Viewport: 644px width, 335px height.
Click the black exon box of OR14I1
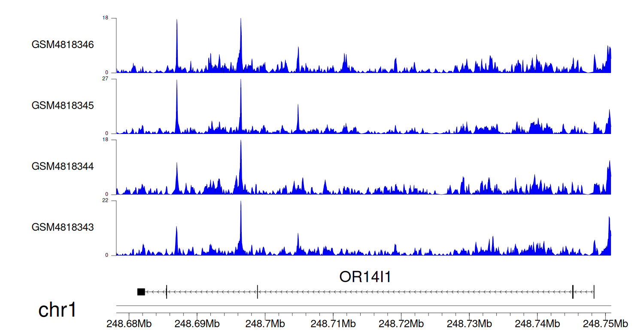point(141,292)
